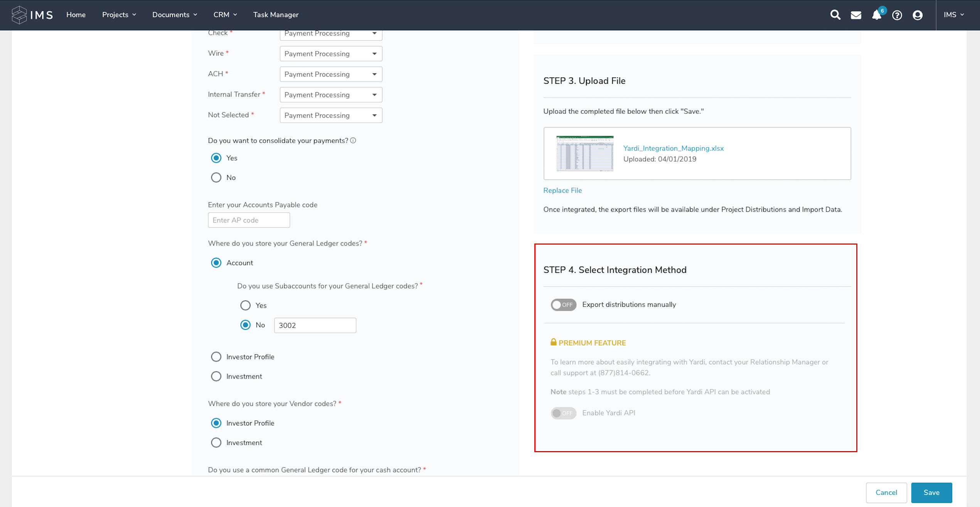This screenshot has height=507, width=980.
Task: Expand the Check payment type dropdown
Action: click(375, 33)
